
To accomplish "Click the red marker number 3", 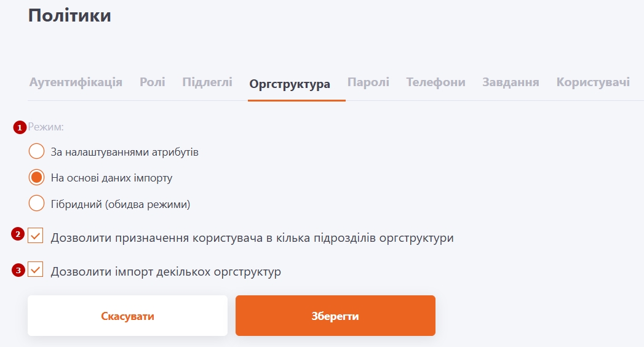I will [x=18, y=269].
